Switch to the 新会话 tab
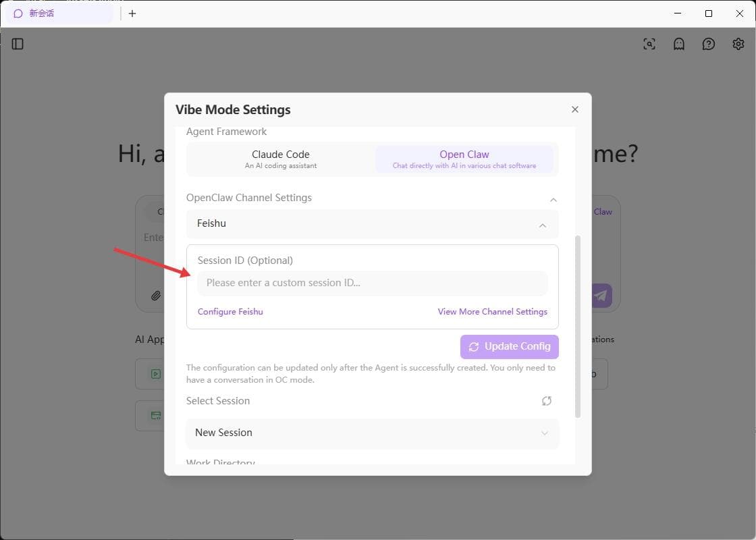The width and height of the screenshot is (756, 540). coord(59,13)
